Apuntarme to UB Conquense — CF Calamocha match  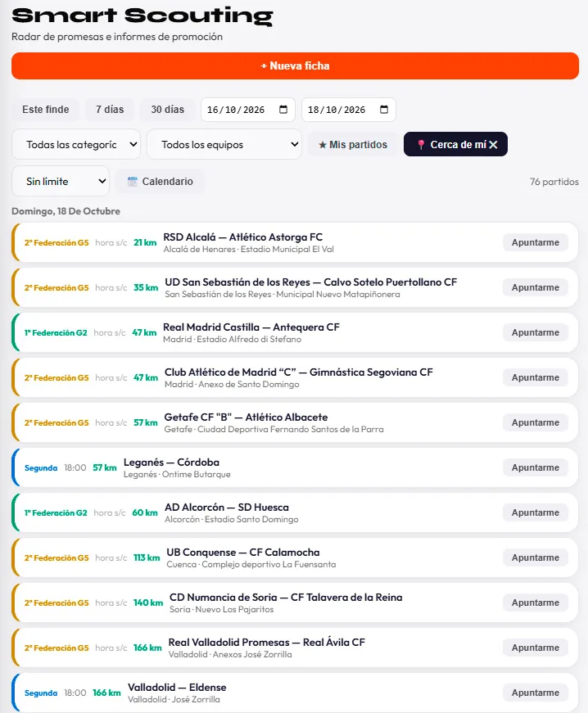tap(536, 557)
